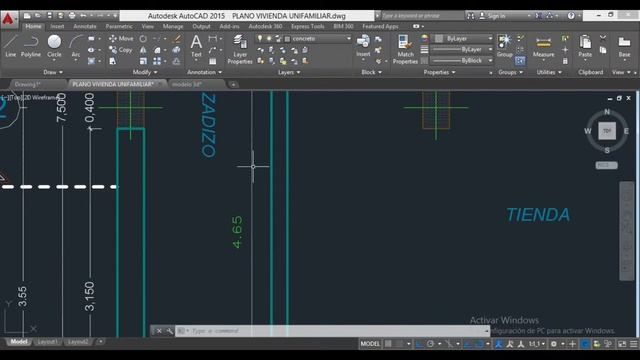Image resolution: width=640 pixels, height=360 pixels.
Task: Open the Output ribbon tab
Action: pos(201,26)
